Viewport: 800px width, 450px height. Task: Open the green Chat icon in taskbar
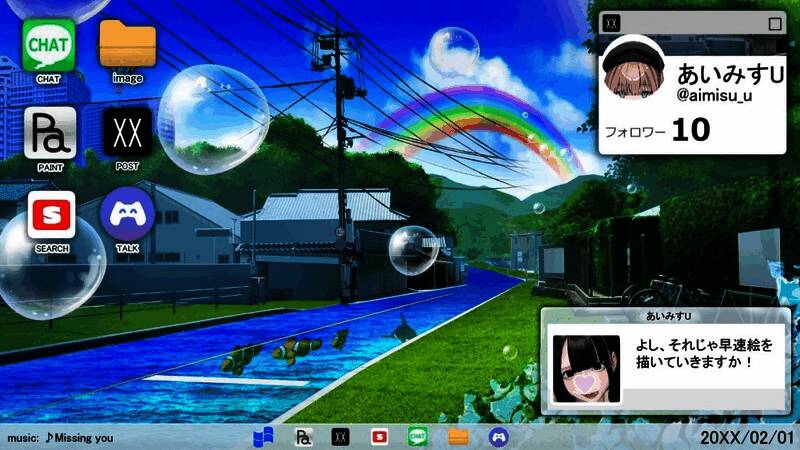pos(418,437)
